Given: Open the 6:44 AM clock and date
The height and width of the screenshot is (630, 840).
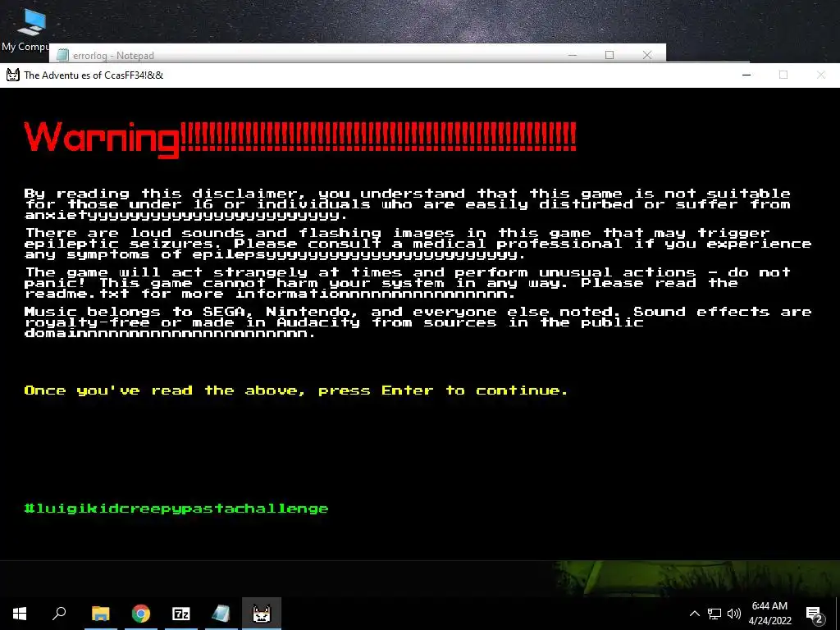Looking at the screenshot, I should pos(769,614).
